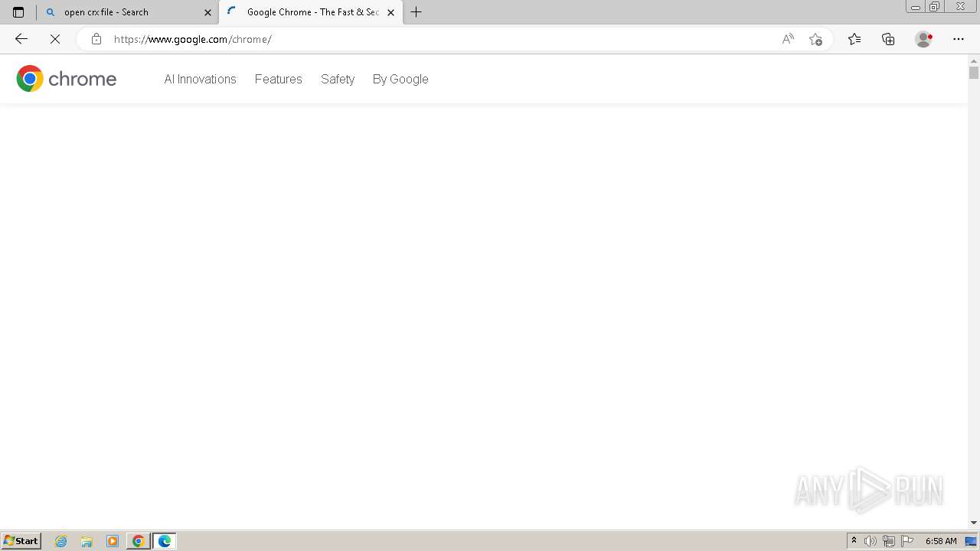Switch to Microsoft Edge in the taskbar
The image size is (980, 551).
[165, 541]
